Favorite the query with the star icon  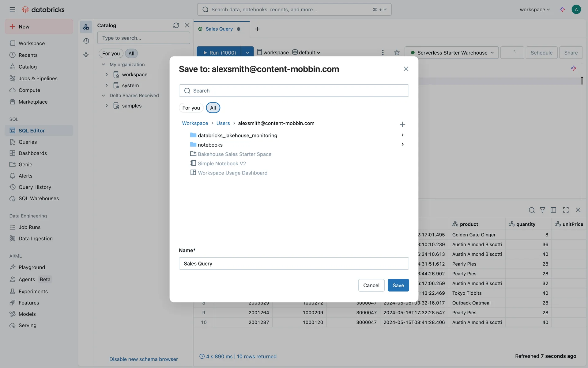397,52
